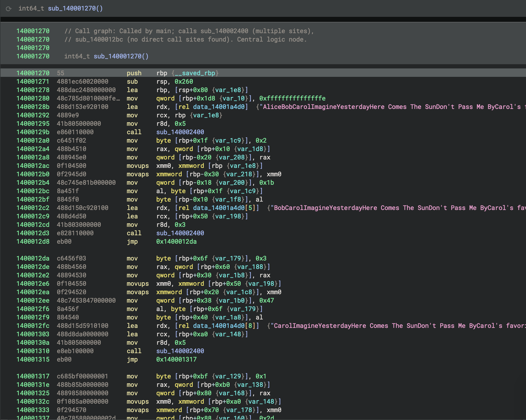Screen dimensions: 526x420
Task: Select opcode bytes 4881ec60020000
Action: pyautogui.click(x=83, y=82)
